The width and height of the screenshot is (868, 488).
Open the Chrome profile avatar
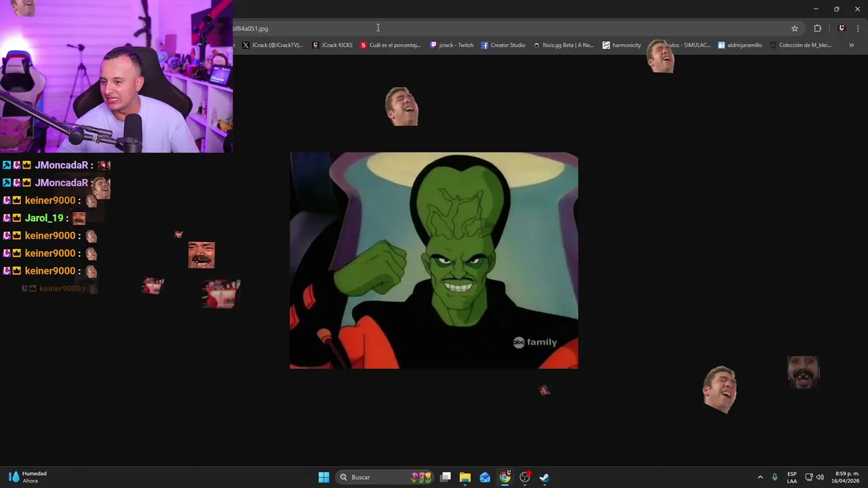[842, 28]
